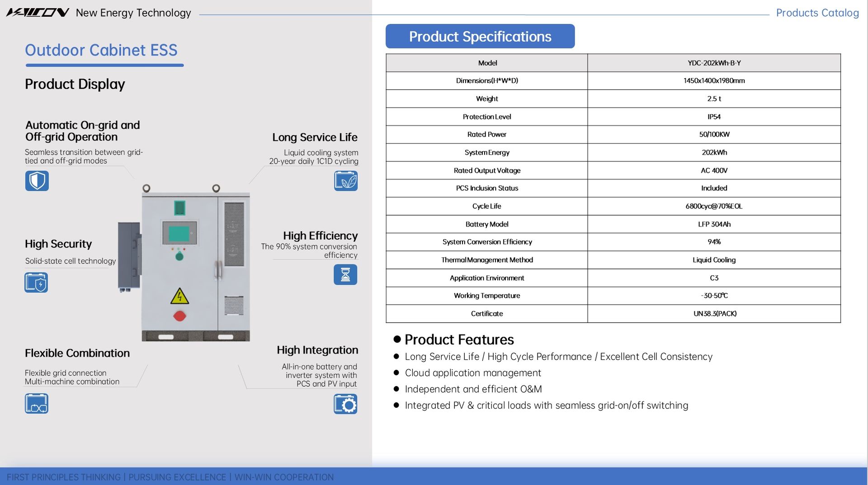Click the Product Specifications header button
Image resolution: width=868 pixels, height=485 pixels.
pos(480,36)
